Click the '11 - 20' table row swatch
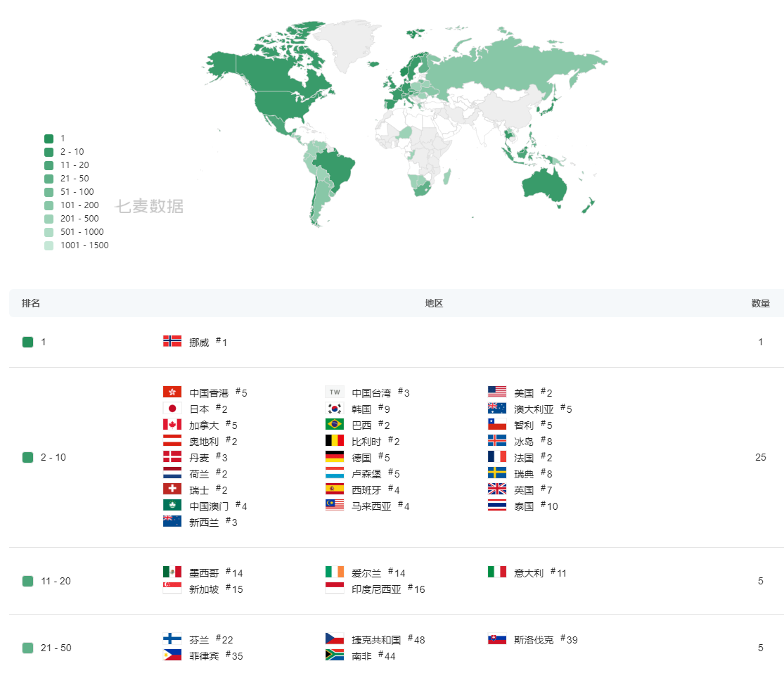 pos(28,581)
